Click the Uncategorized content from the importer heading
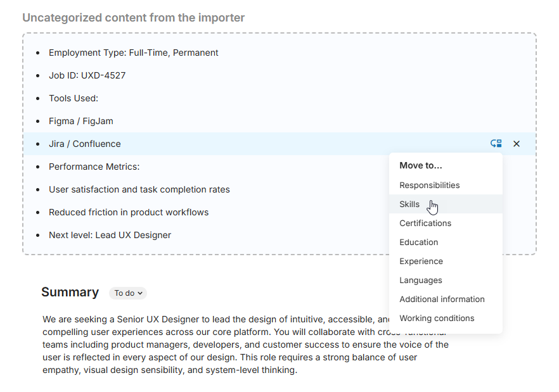 (x=132, y=18)
